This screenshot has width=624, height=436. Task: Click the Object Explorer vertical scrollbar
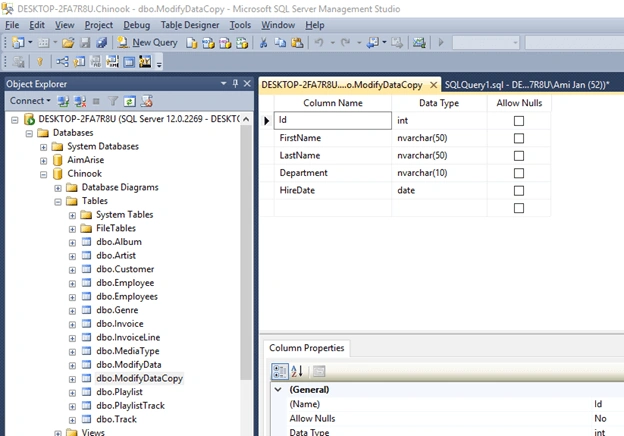(x=246, y=255)
